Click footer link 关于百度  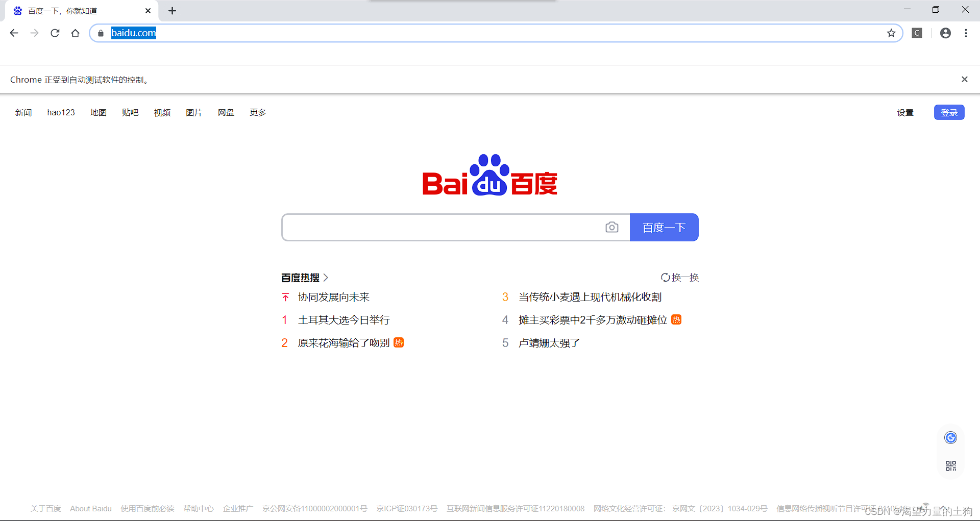pyautogui.click(x=45, y=509)
